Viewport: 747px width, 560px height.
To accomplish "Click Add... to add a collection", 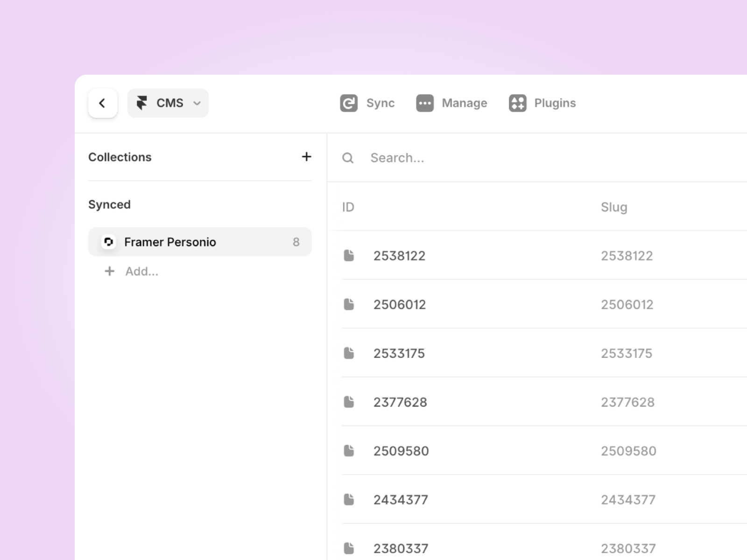I will pyautogui.click(x=141, y=271).
